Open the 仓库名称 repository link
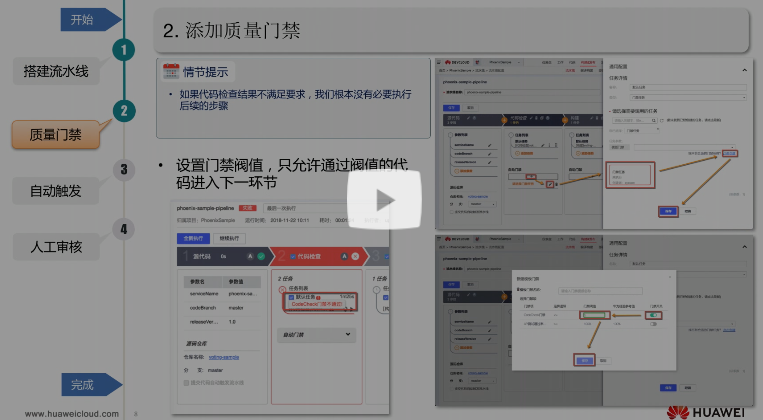Viewport: 763px width, 420px height. (x=224, y=357)
